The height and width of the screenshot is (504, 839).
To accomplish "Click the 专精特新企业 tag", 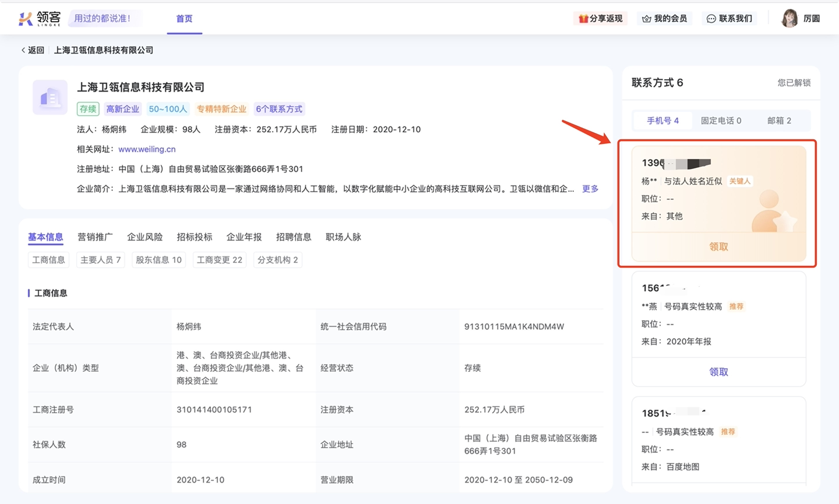I will [x=221, y=109].
